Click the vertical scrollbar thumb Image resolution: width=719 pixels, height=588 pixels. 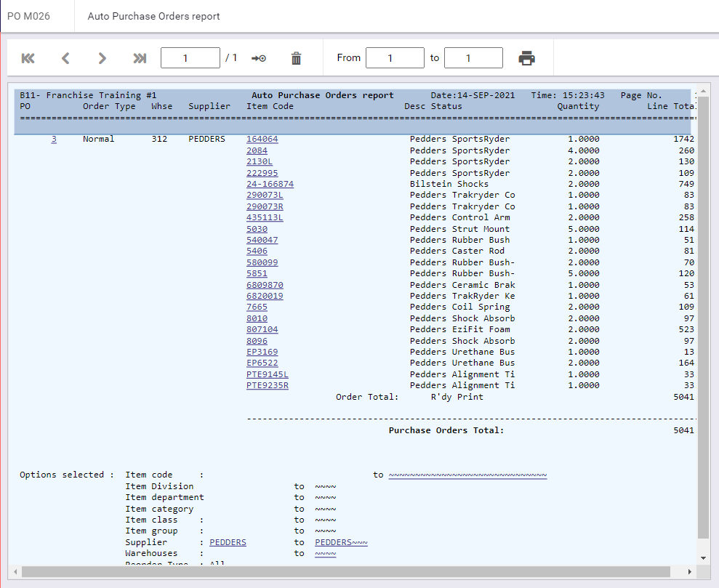703,317
